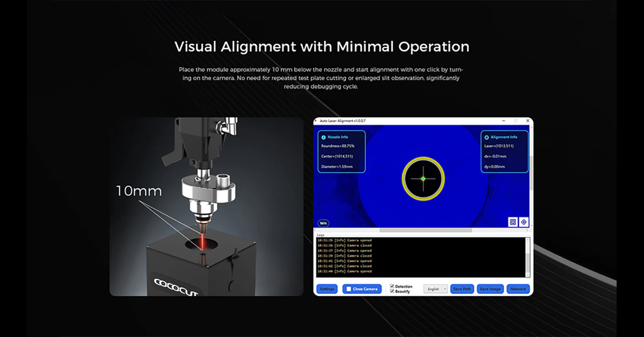Maximize the Auto Laser Alignment window
This screenshot has height=337, width=644.
point(516,121)
